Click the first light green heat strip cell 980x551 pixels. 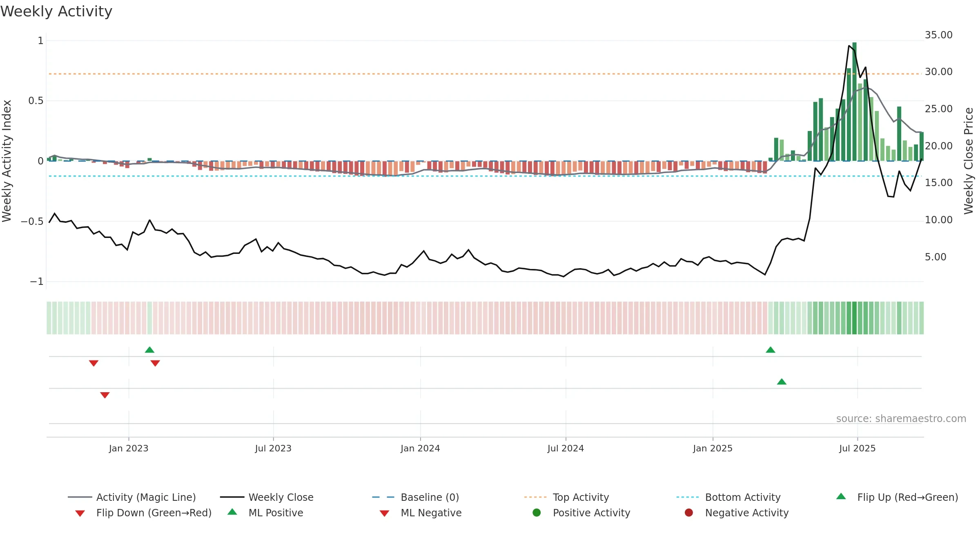[x=49, y=318]
